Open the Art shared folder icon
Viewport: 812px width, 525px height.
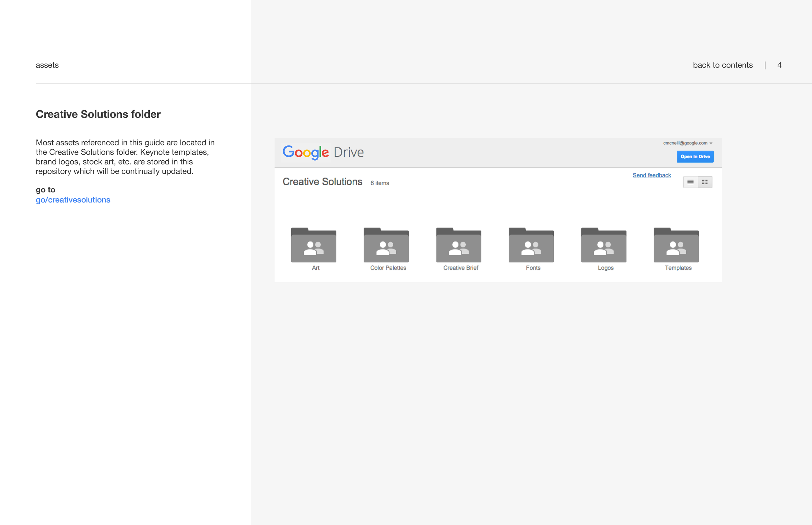(313, 245)
